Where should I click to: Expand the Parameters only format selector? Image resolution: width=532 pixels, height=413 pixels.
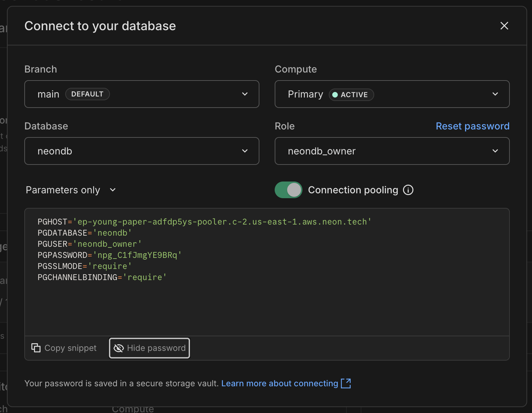pyautogui.click(x=71, y=190)
